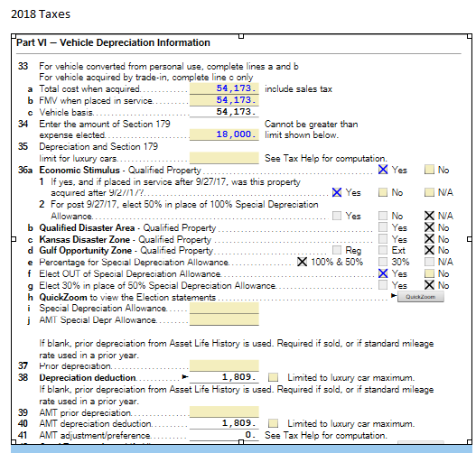Click the line 39 AMT prior depreciation field
The width and height of the screenshot is (476, 453).
pyautogui.click(x=224, y=411)
